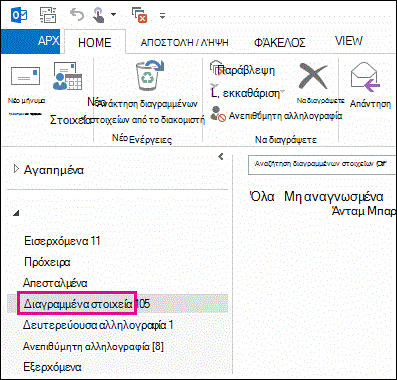Click Send/Receive All Folders quick access icon
The height and width of the screenshot is (380, 397).
coord(48,15)
